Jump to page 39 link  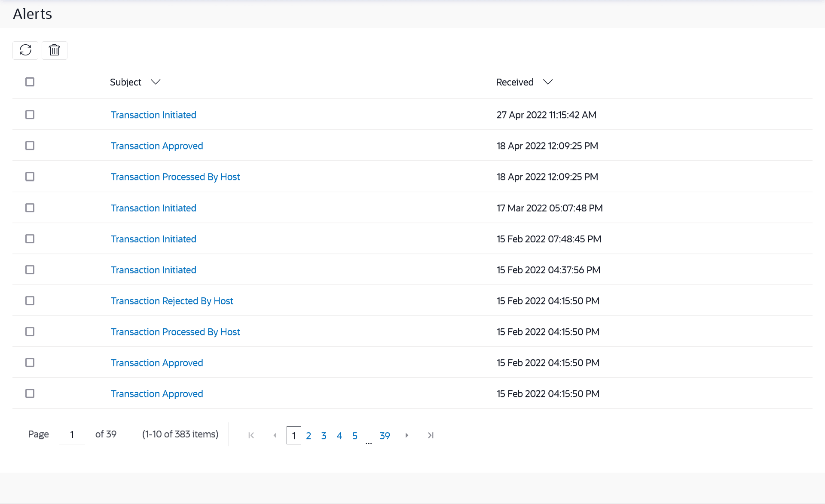click(x=385, y=436)
